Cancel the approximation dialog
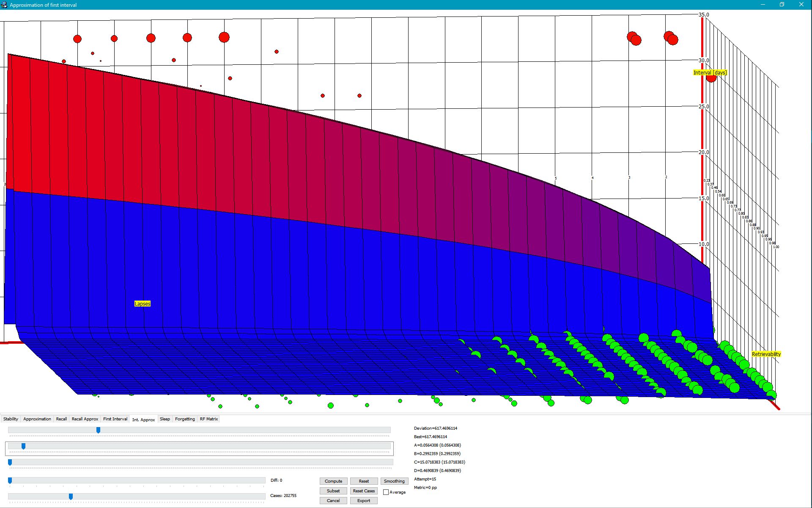This screenshot has width=812, height=508. point(333,501)
